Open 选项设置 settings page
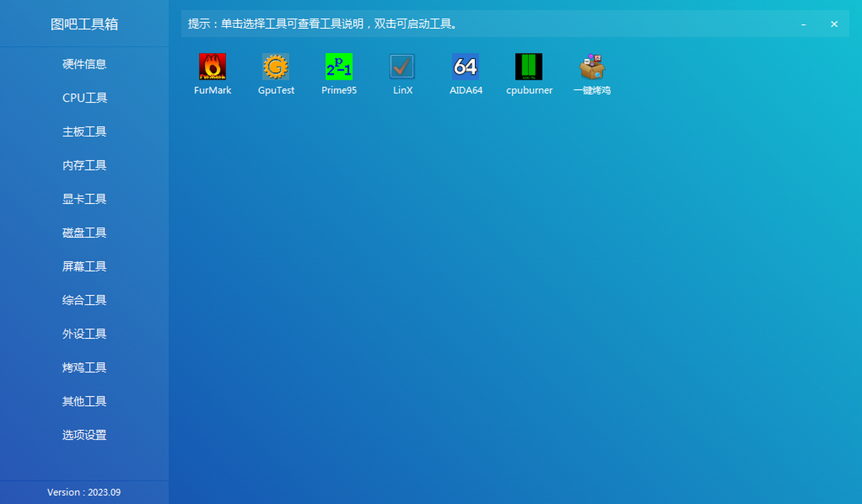 coord(84,435)
